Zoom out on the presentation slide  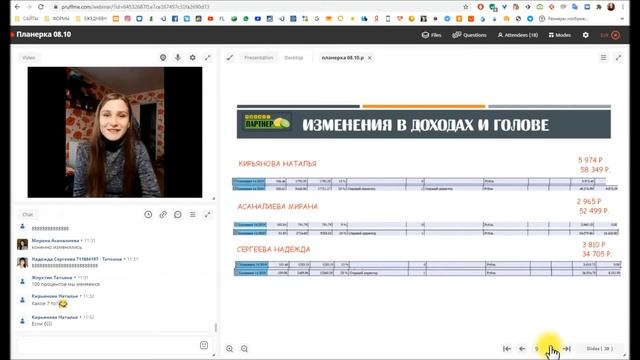244,349
